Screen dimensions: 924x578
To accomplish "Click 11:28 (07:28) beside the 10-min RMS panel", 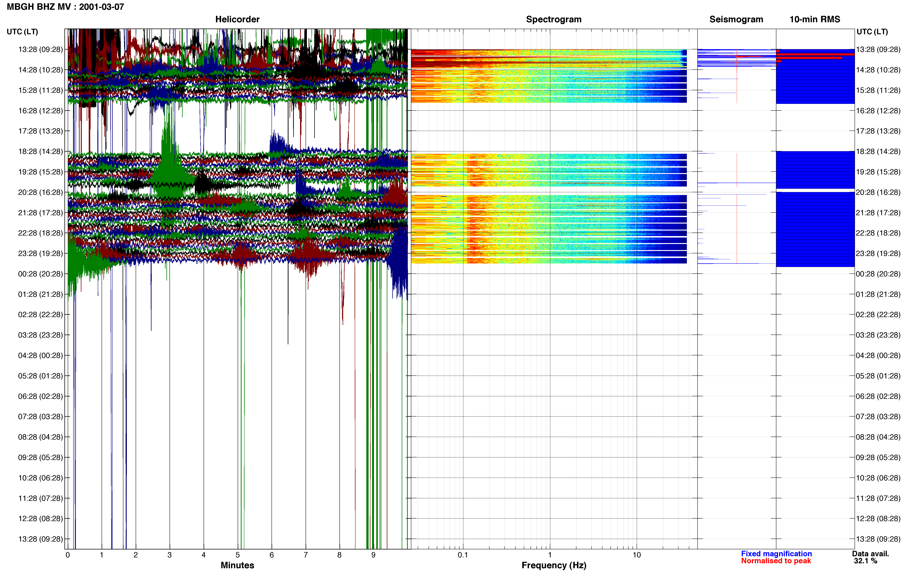I will [878, 498].
